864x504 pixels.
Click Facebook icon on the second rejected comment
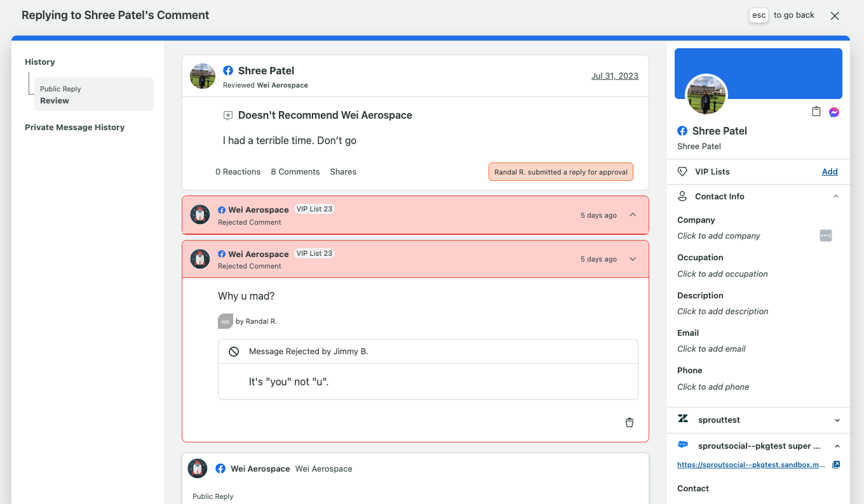click(x=222, y=254)
